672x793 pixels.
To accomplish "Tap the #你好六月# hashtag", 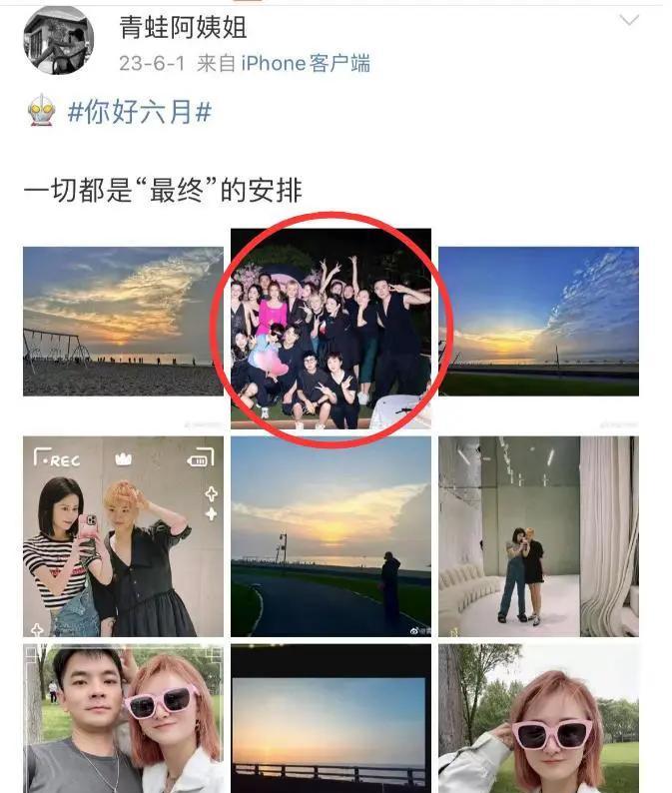I will tap(140, 111).
